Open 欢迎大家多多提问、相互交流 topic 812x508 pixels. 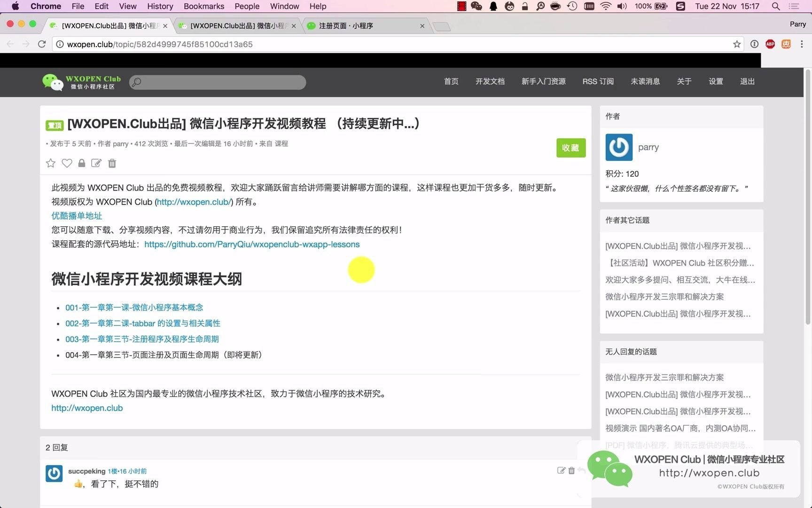pos(680,280)
